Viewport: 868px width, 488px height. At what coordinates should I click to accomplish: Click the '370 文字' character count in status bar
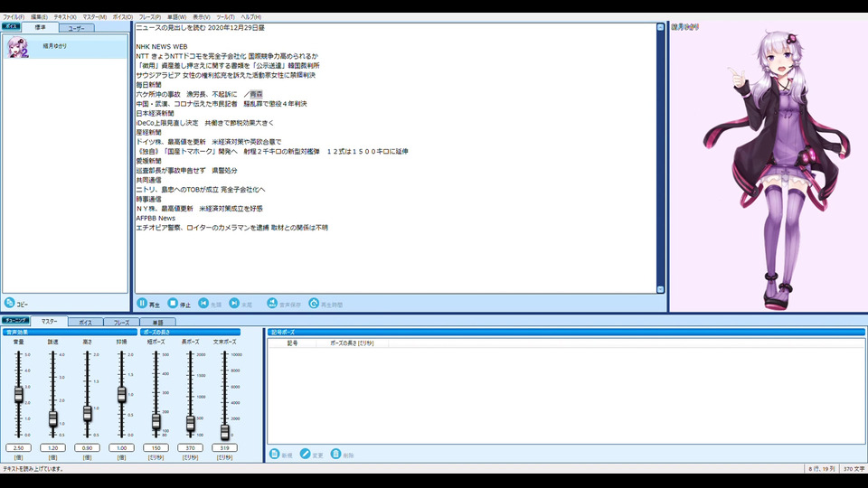tap(854, 469)
